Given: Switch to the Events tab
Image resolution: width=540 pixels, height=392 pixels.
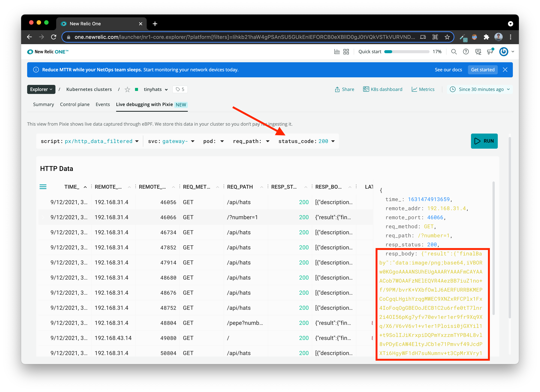Looking at the screenshot, I should (103, 104).
